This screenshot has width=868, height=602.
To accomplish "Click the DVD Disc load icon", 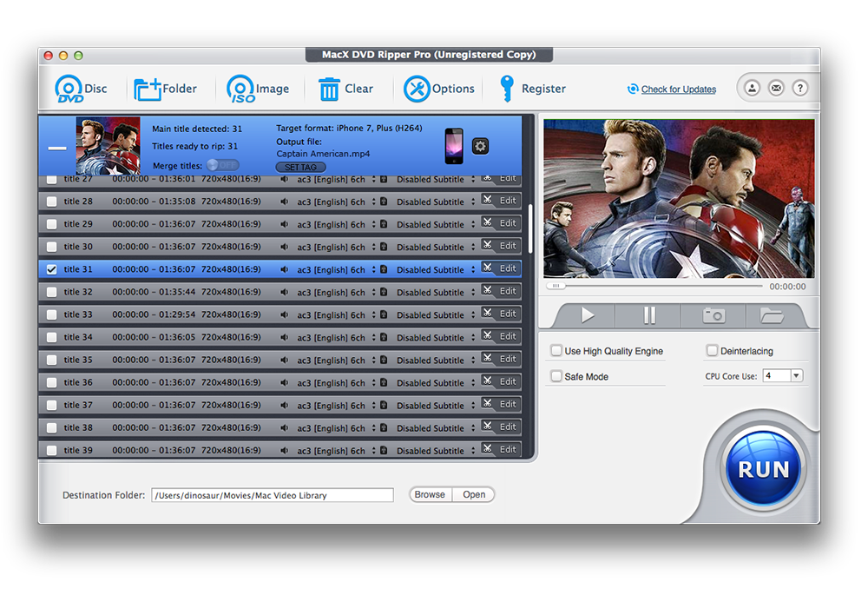I will (69, 89).
